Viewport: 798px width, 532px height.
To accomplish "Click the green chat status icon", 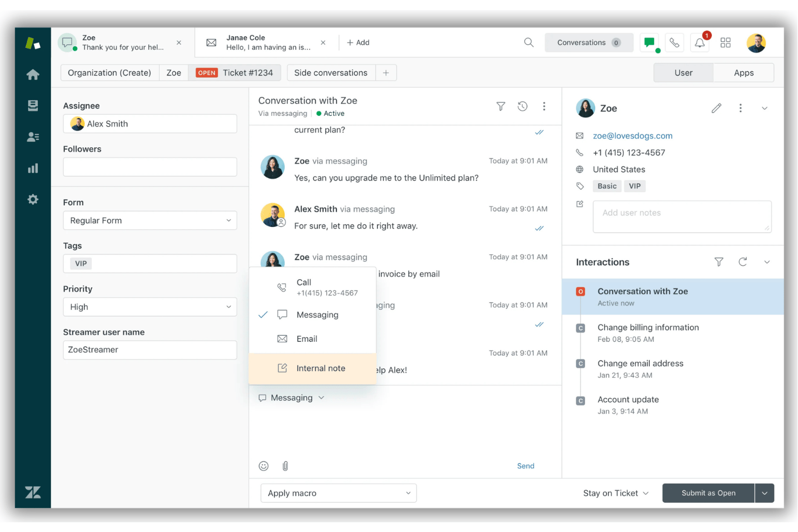I will pos(650,43).
